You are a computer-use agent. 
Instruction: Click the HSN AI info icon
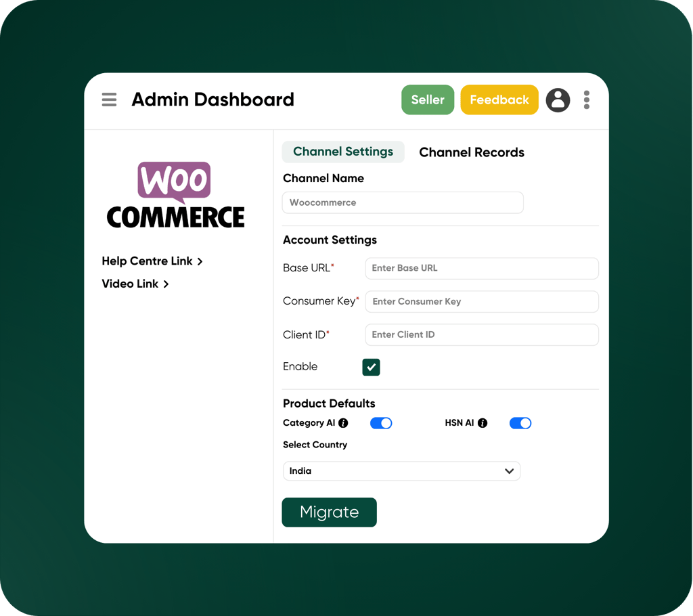click(483, 423)
